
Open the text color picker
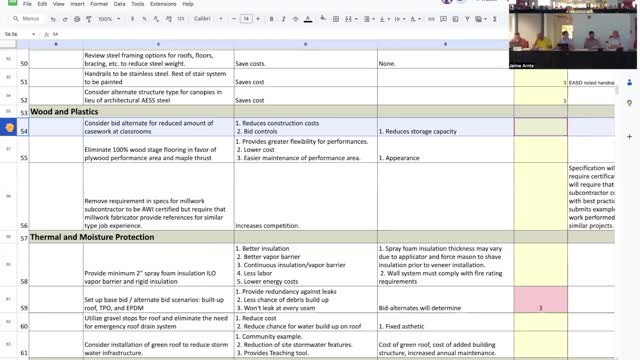308,19
